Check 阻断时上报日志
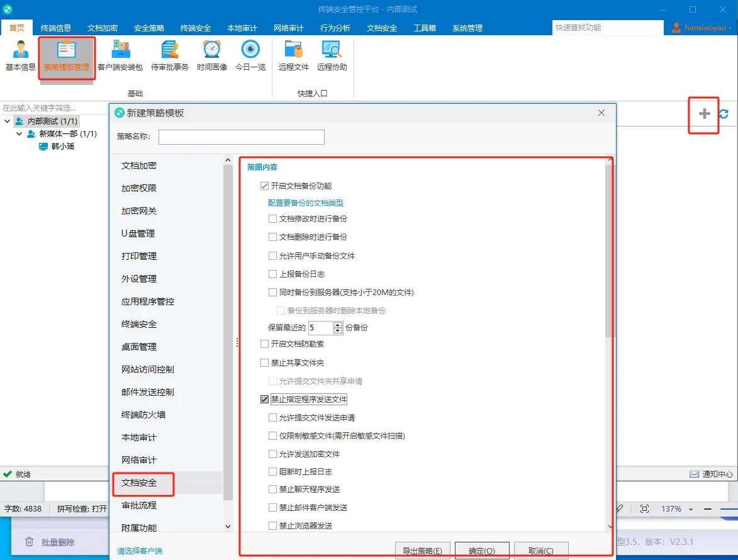 [272, 471]
